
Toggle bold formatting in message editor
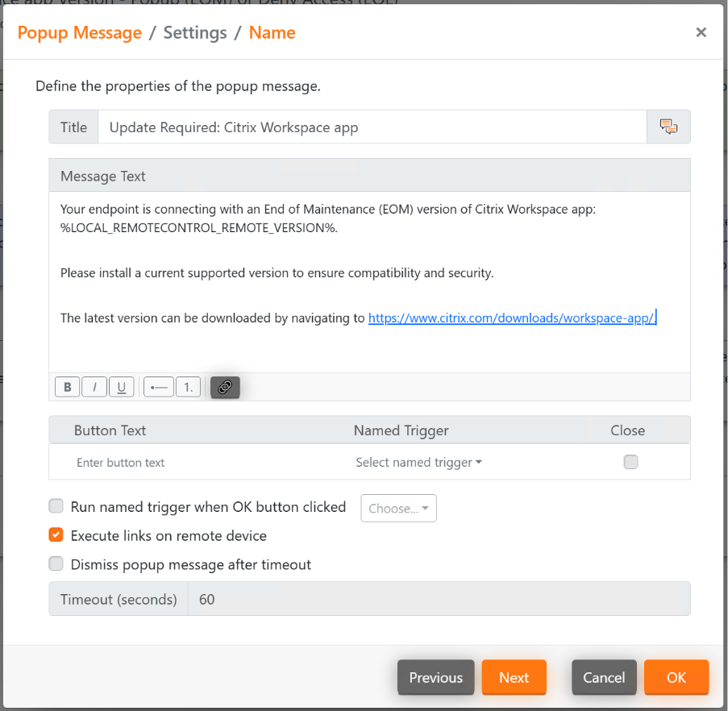click(x=68, y=387)
